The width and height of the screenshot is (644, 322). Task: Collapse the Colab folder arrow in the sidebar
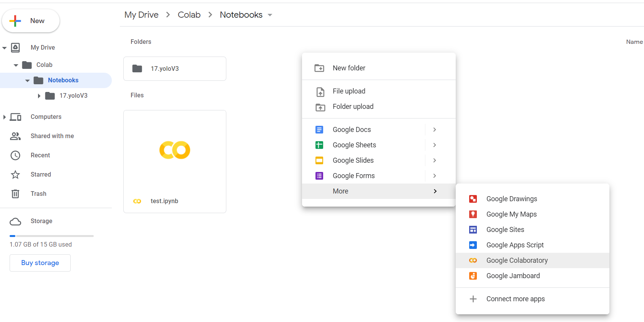(x=16, y=65)
